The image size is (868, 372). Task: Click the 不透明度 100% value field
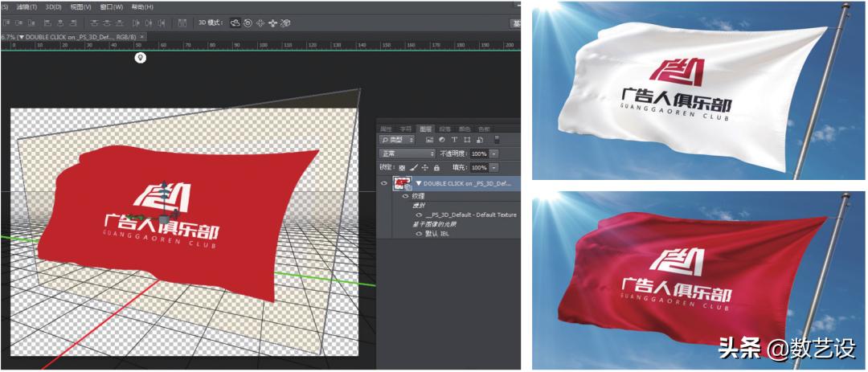coord(479,153)
